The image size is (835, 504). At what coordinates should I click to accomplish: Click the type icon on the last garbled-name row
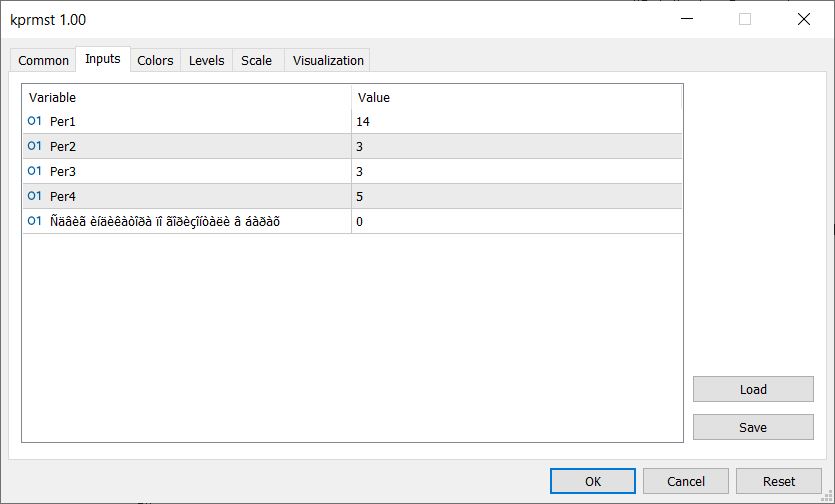(x=34, y=221)
